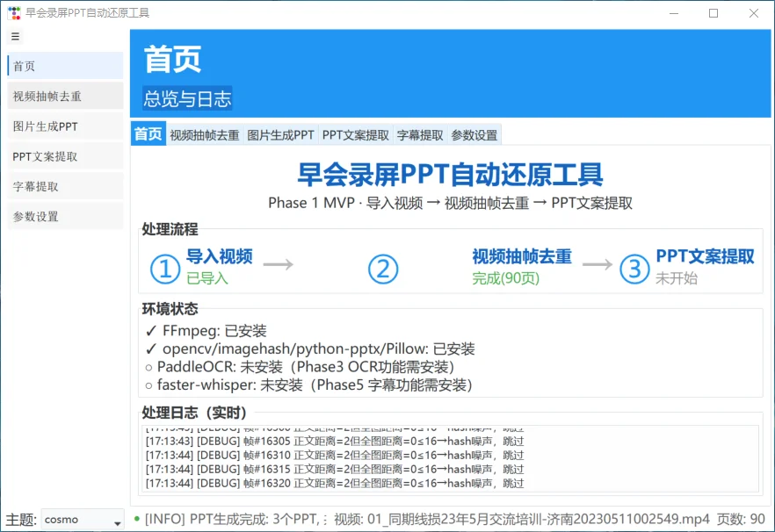775x532 pixels.
Task: Click the log line for 帧#16310
Action: [x=335, y=455]
